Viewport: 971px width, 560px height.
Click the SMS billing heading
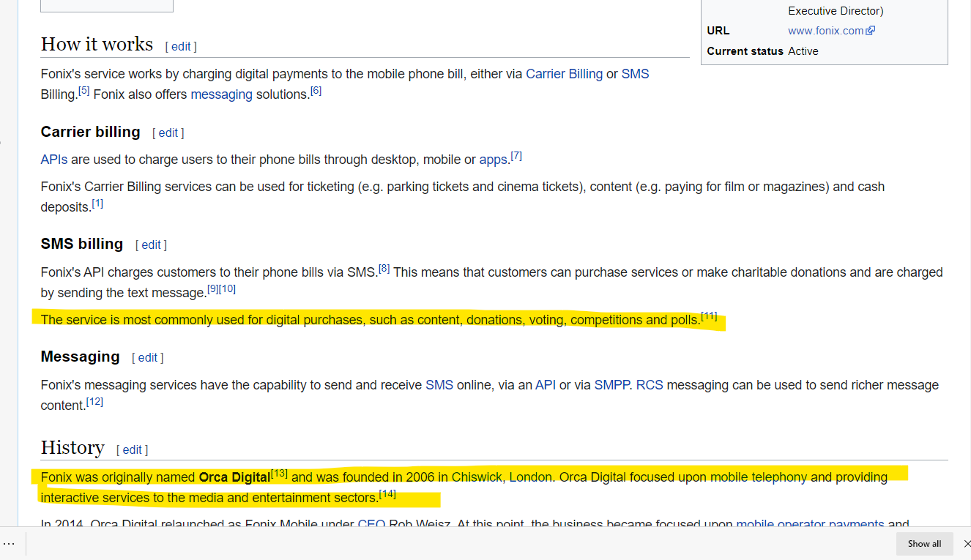(x=82, y=244)
